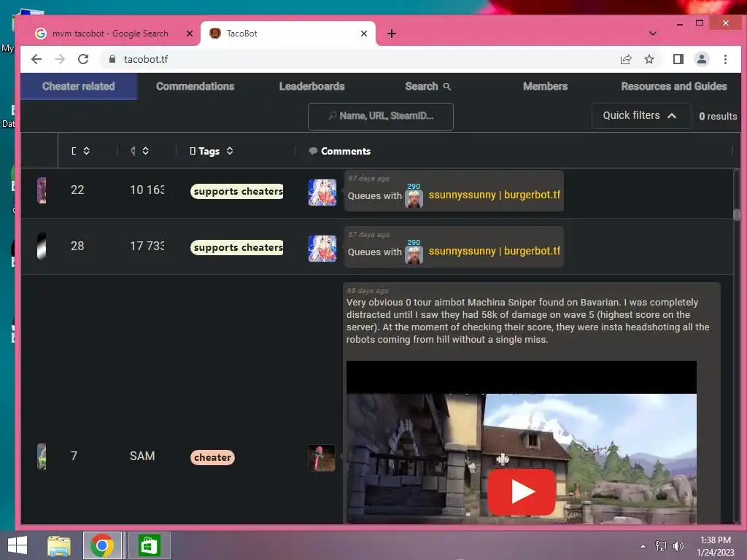Bookmark this tab with star icon
Screen dimensions: 747x560
[649, 59]
